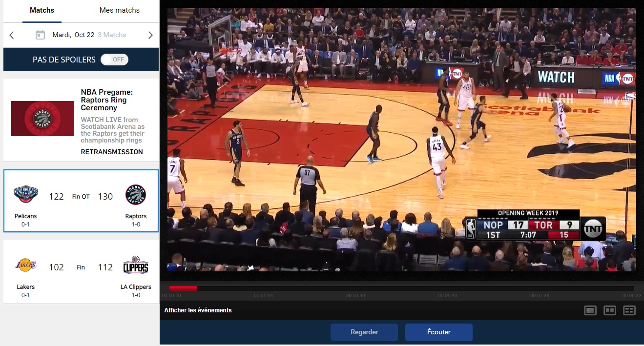Open the Mes matchs tab
This screenshot has width=644, height=346.
[119, 10]
